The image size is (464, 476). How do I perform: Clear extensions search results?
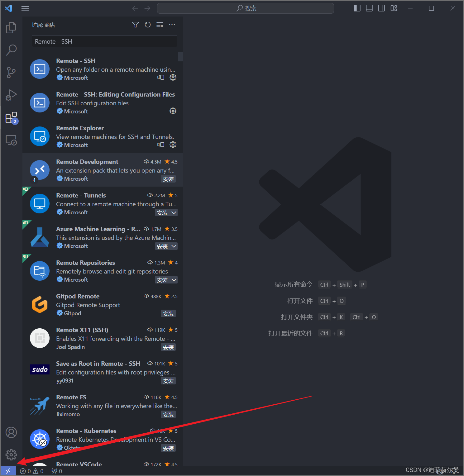(160, 25)
